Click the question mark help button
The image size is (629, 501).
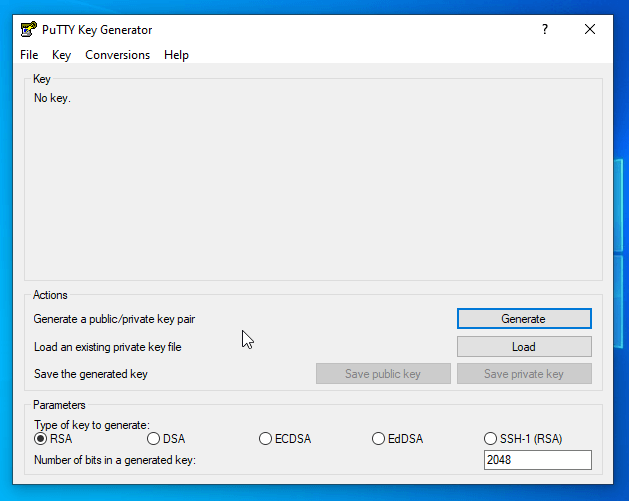545,29
